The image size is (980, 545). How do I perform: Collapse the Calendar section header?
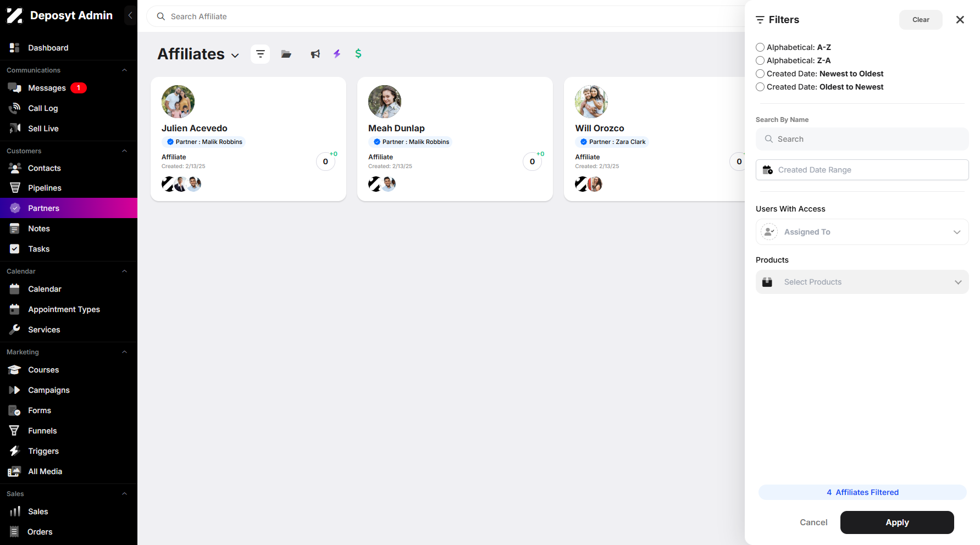(x=124, y=271)
